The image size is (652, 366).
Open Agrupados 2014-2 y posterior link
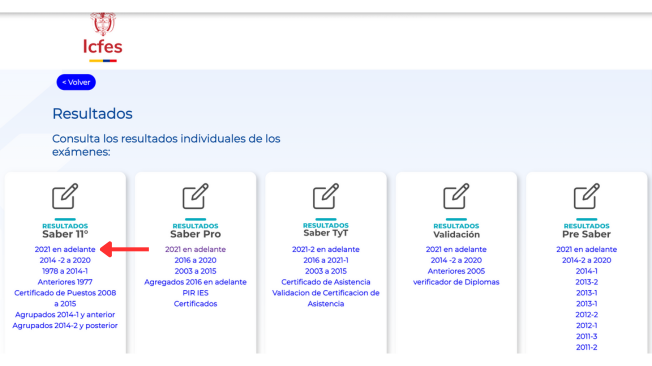coord(65,325)
